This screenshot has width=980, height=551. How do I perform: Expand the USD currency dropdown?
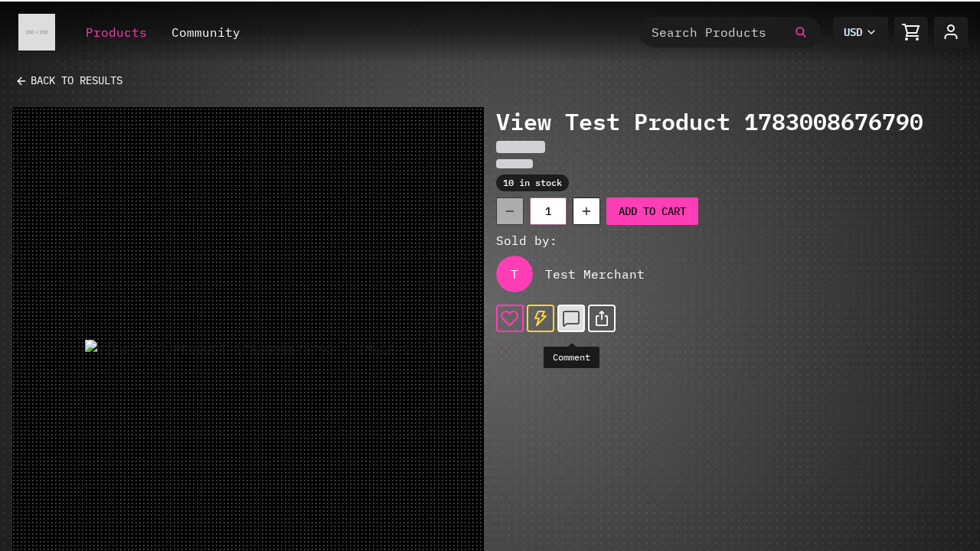(860, 32)
